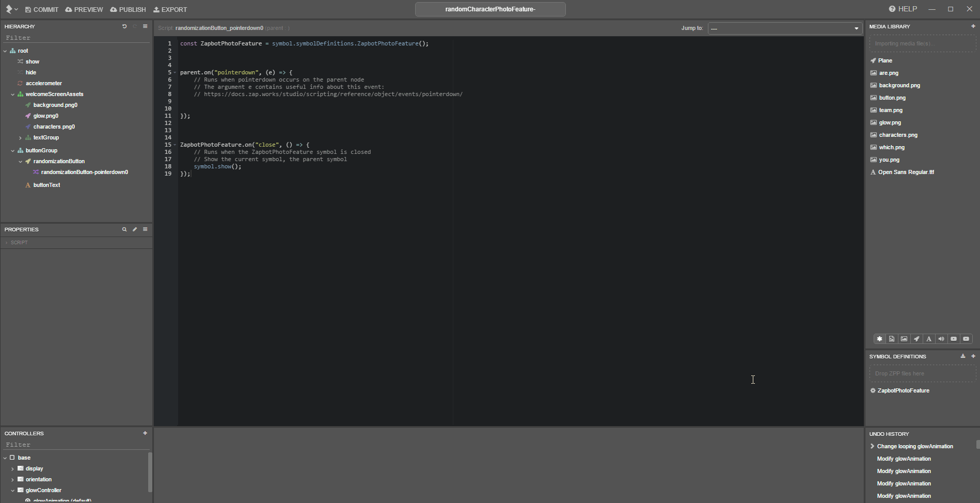The width and height of the screenshot is (980, 503).
Task: Click the Controllers filter field
Action: 76,445
